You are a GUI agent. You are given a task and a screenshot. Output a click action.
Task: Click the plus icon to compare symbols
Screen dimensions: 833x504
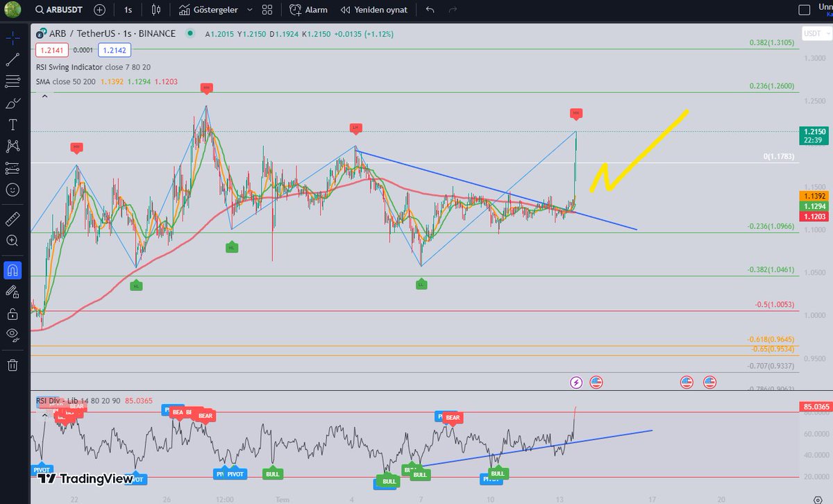tap(100, 10)
